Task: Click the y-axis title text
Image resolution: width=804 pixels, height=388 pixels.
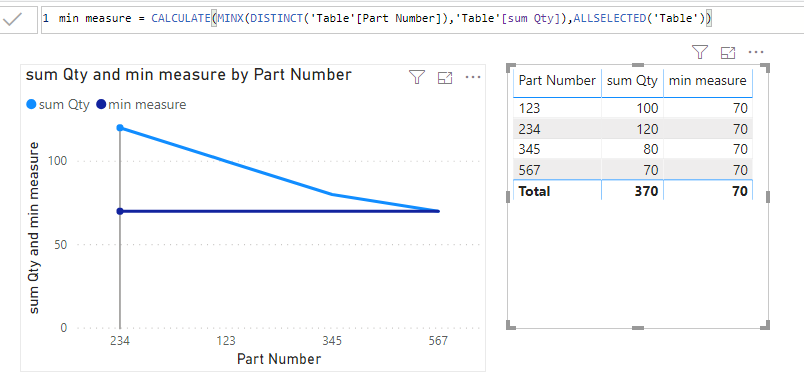Action: pyautogui.click(x=34, y=228)
